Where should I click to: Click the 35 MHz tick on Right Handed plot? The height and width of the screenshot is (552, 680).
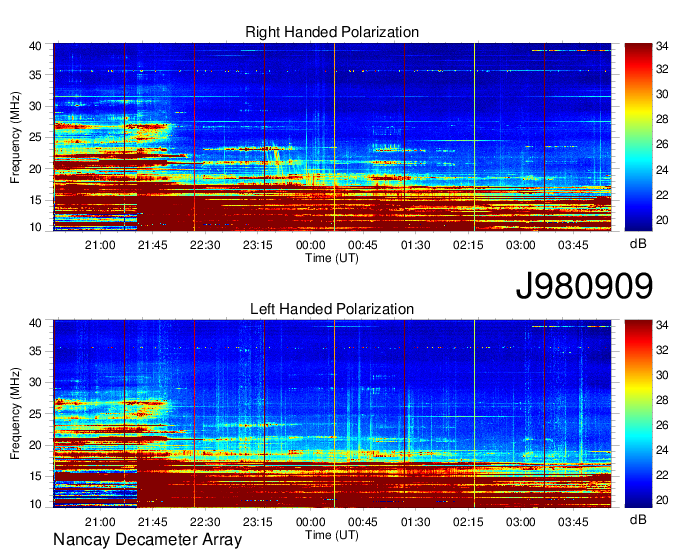(x=35, y=75)
